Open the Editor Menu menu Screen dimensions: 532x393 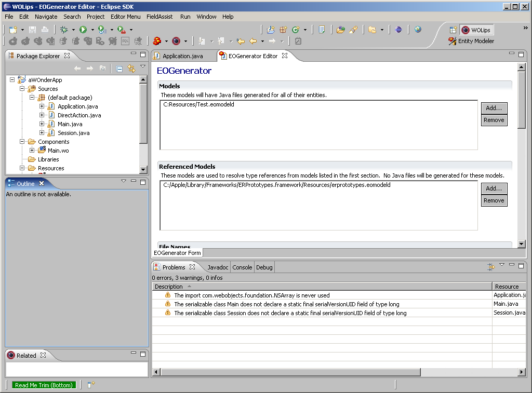point(126,17)
